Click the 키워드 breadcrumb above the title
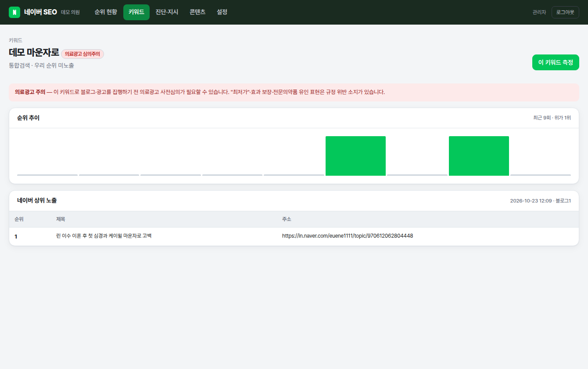Image resolution: width=588 pixels, height=369 pixels. [x=15, y=40]
